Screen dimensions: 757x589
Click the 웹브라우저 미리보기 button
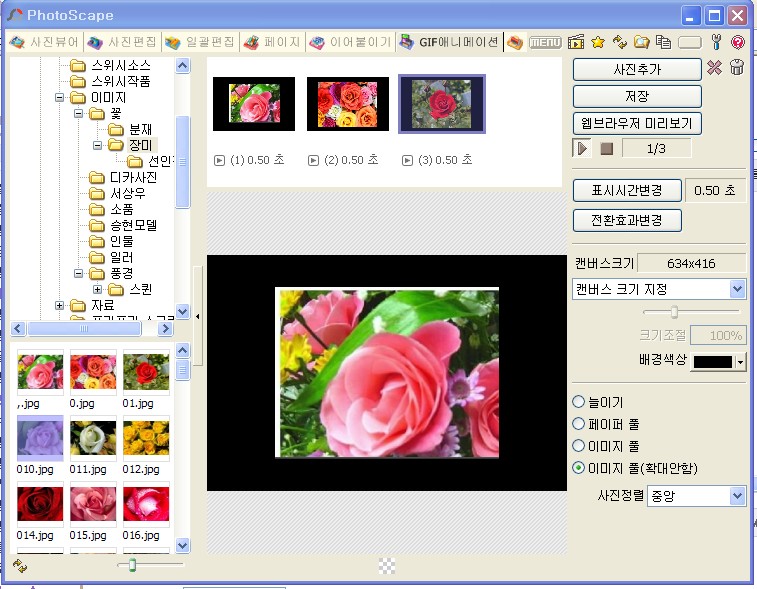pos(637,124)
